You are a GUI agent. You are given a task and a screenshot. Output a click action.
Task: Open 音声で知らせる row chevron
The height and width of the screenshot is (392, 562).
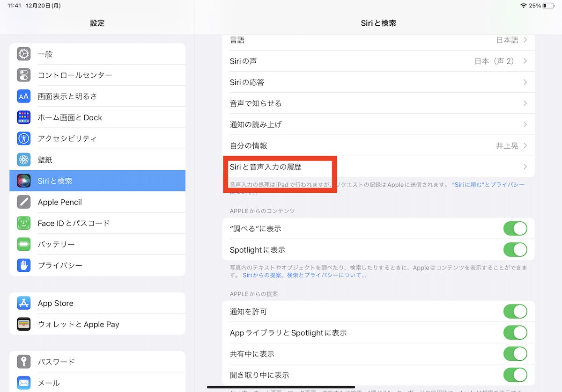tap(525, 103)
